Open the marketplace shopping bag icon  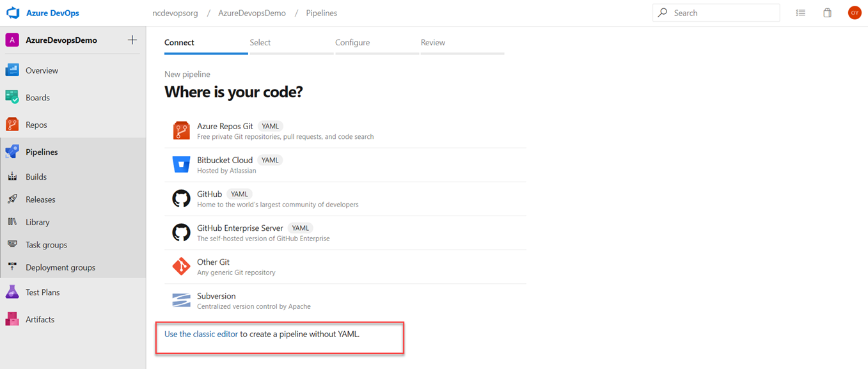pyautogui.click(x=827, y=13)
